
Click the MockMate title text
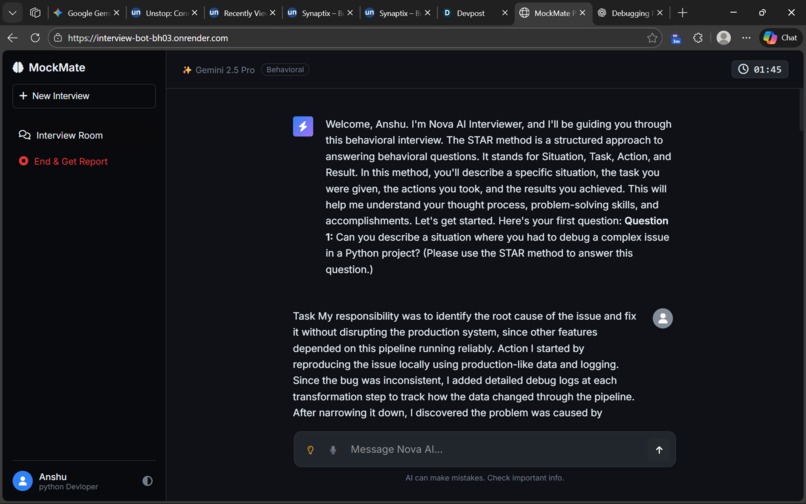tap(57, 67)
